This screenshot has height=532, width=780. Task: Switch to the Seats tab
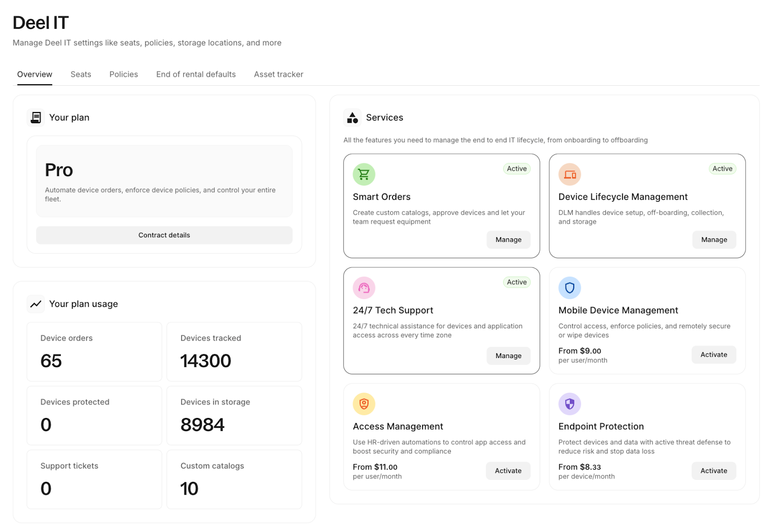click(x=80, y=75)
